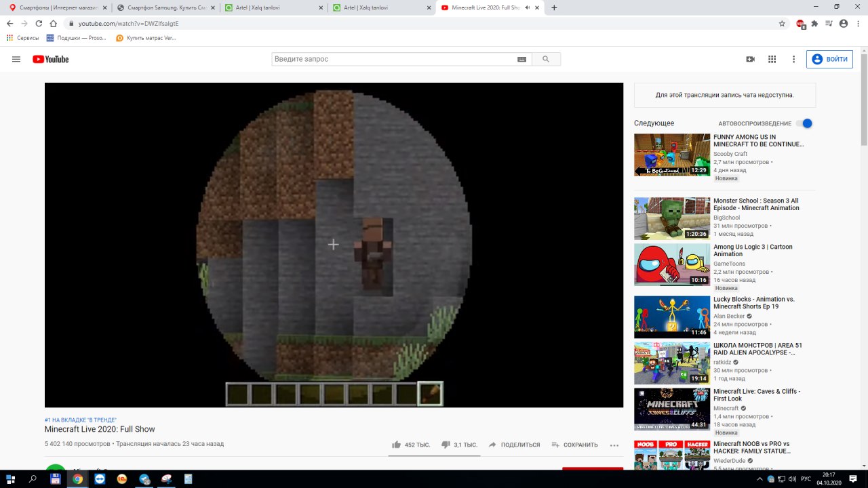This screenshot has width=868, height=488.
Task: Open Minecraft NOOB vs PRO thumbnail
Action: pos(672,455)
